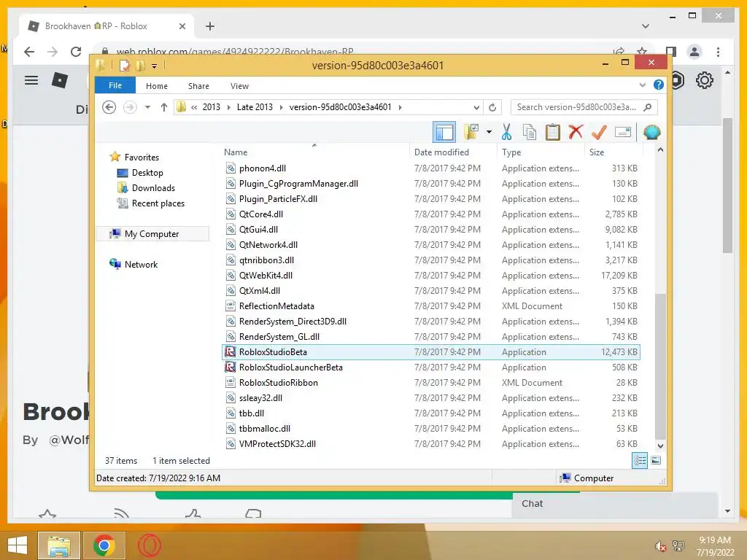747x560 pixels.
Task: Open Chrome from the taskbar
Action: 104,545
